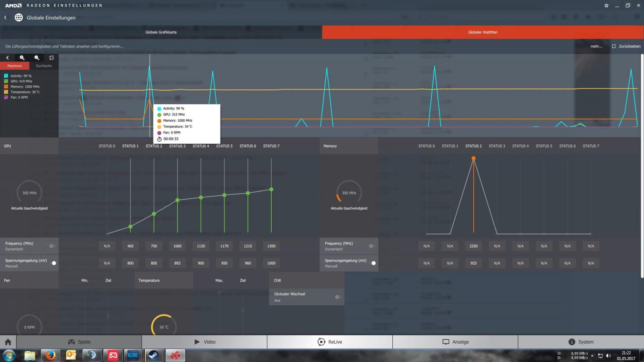Edit GPU Status 7 voltage field 1000
The width and height of the screenshot is (644, 362).
[x=271, y=263]
